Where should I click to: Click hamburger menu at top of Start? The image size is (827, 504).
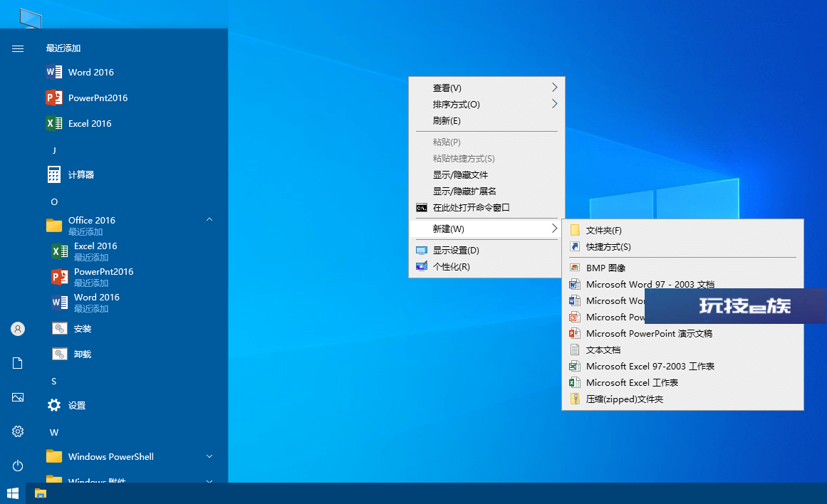pyautogui.click(x=17, y=48)
